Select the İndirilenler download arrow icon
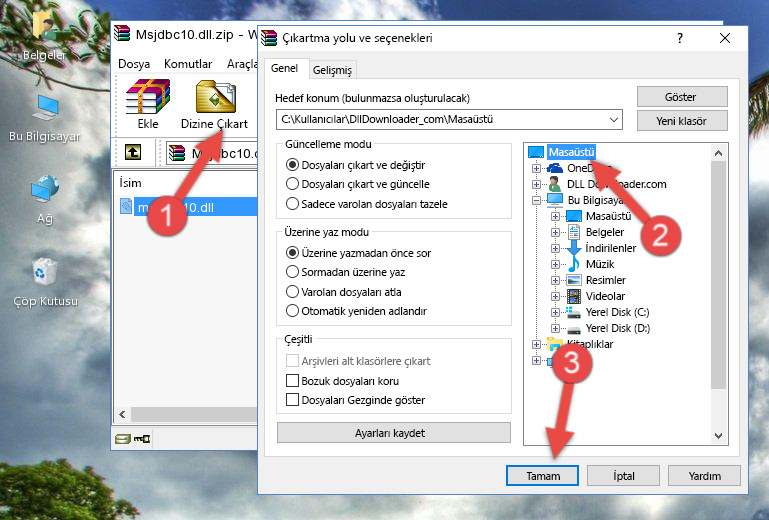This screenshot has height=520, width=769. pos(573,248)
